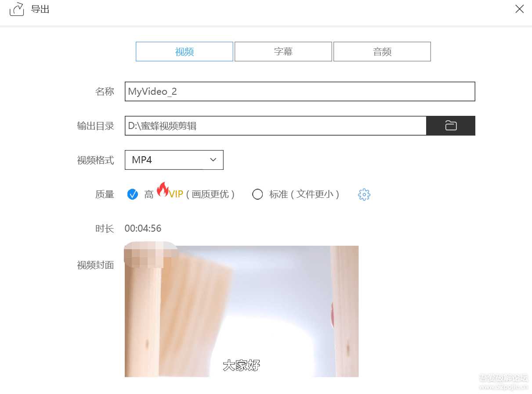Click the 视频格式 label

95,161
